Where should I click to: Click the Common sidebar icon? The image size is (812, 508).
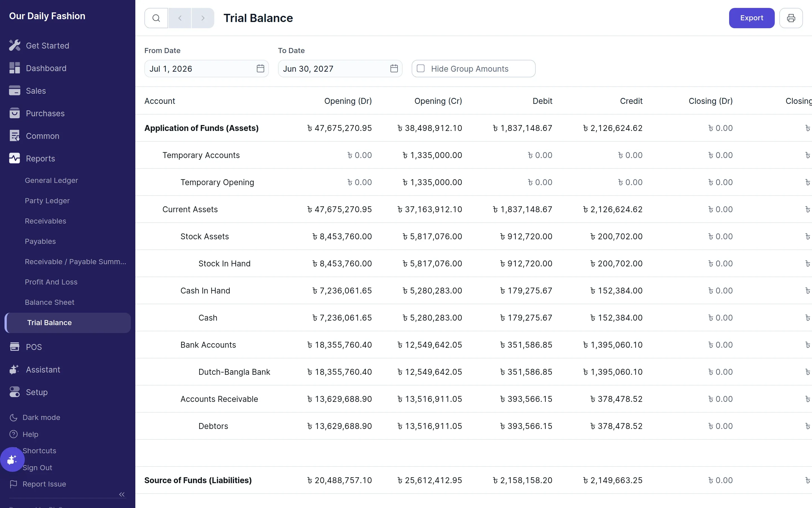pyautogui.click(x=14, y=136)
